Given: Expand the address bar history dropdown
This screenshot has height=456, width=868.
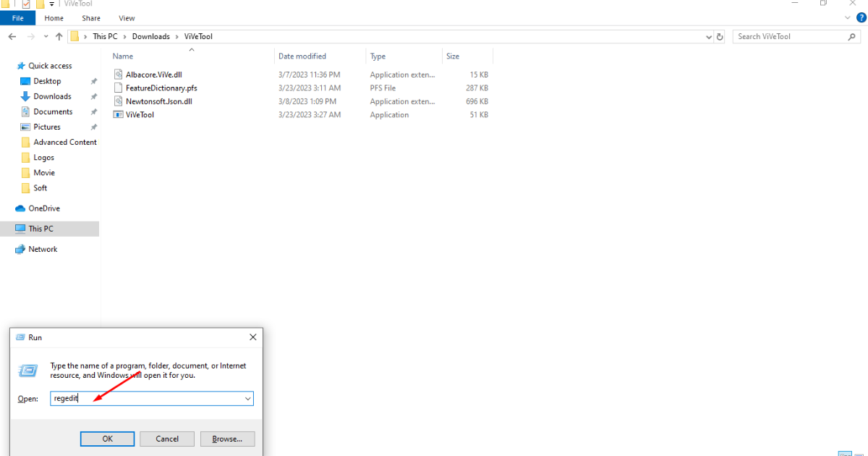Looking at the screenshot, I should [708, 36].
